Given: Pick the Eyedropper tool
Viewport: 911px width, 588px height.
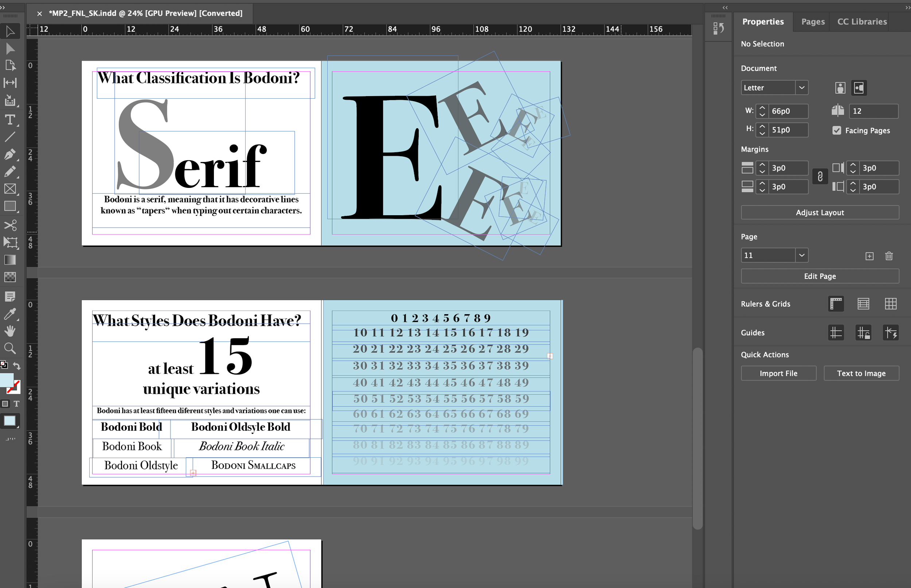Looking at the screenshot, I should pos(10,314).
